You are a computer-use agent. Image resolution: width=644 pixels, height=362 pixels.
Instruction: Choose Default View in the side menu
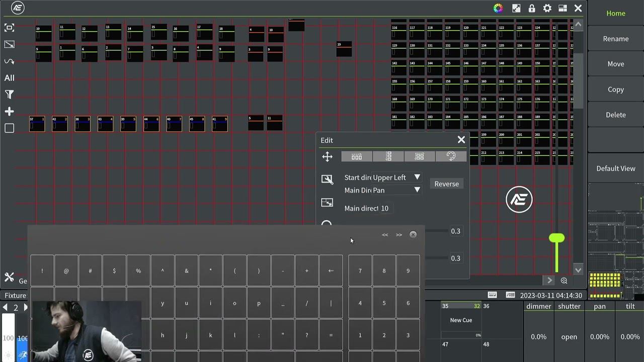point(615,168)
